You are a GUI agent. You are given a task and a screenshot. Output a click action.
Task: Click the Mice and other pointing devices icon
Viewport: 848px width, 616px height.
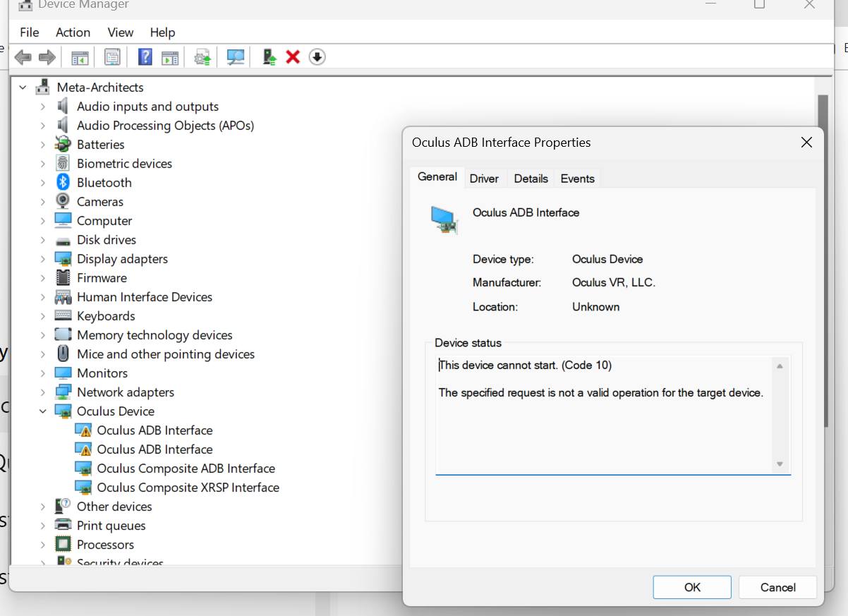pos(63,354)
